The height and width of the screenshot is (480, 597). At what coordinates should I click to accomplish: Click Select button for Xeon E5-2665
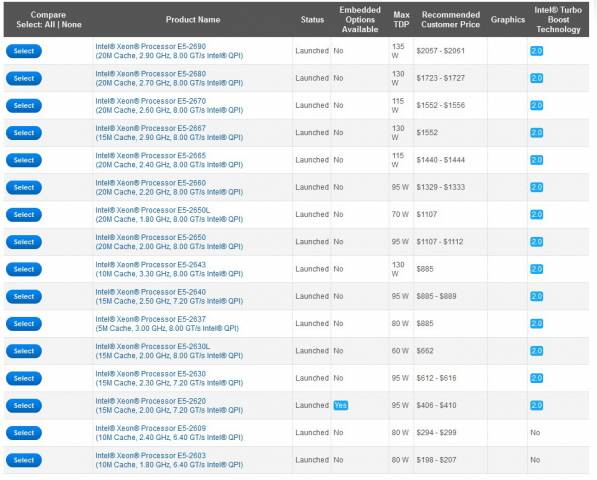24,160
